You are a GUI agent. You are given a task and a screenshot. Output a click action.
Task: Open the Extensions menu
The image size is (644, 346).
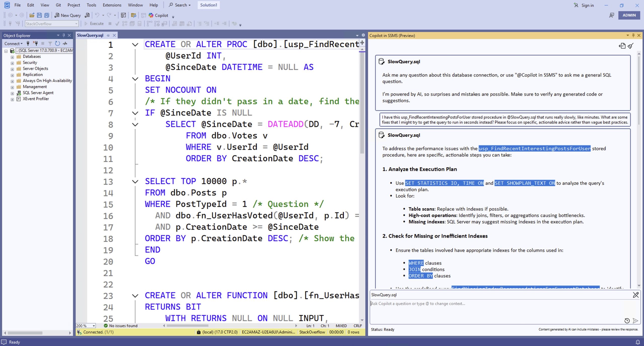pos(112,5)
